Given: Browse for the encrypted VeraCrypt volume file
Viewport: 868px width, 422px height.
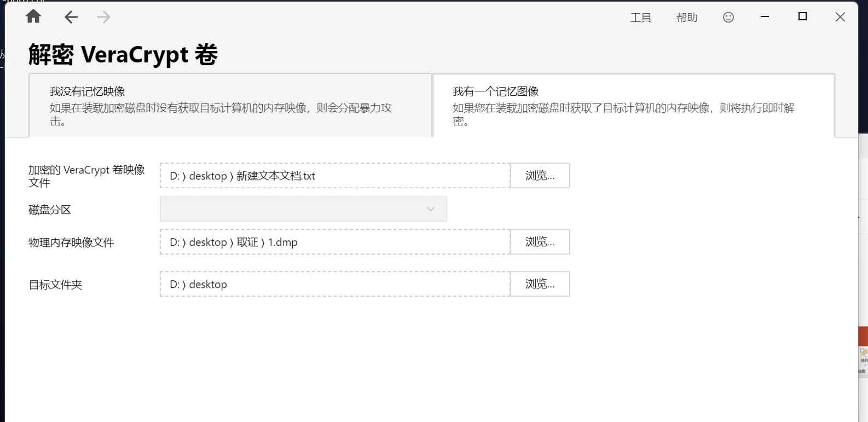Looking at the screenshot, I should click(x=540, y=176).
